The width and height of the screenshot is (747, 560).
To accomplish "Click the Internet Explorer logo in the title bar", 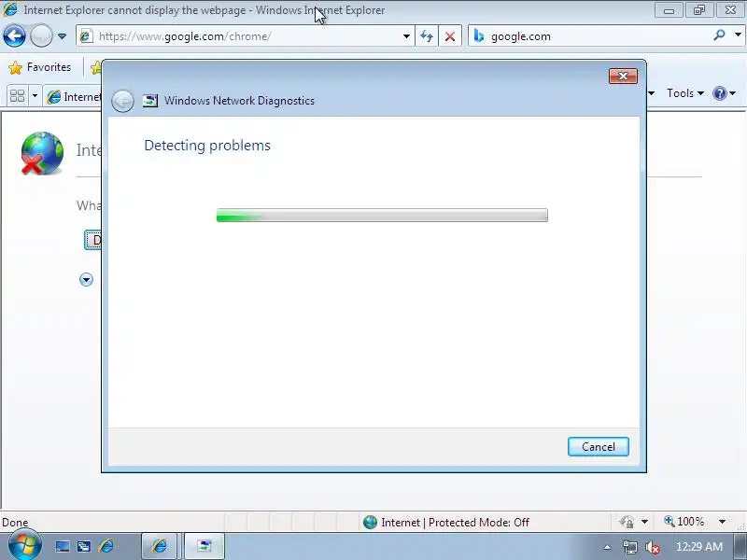I will pyautogui.click(x=9, y=9).
